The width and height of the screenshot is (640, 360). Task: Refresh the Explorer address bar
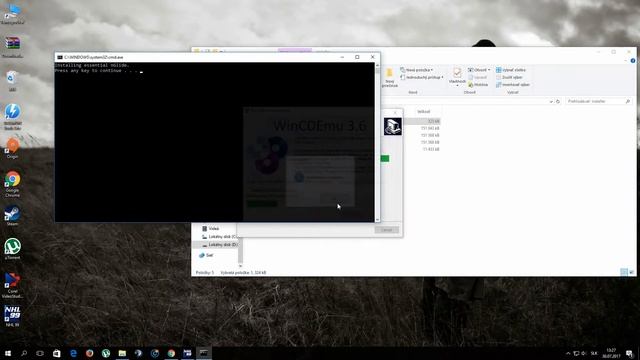(558, 101)
